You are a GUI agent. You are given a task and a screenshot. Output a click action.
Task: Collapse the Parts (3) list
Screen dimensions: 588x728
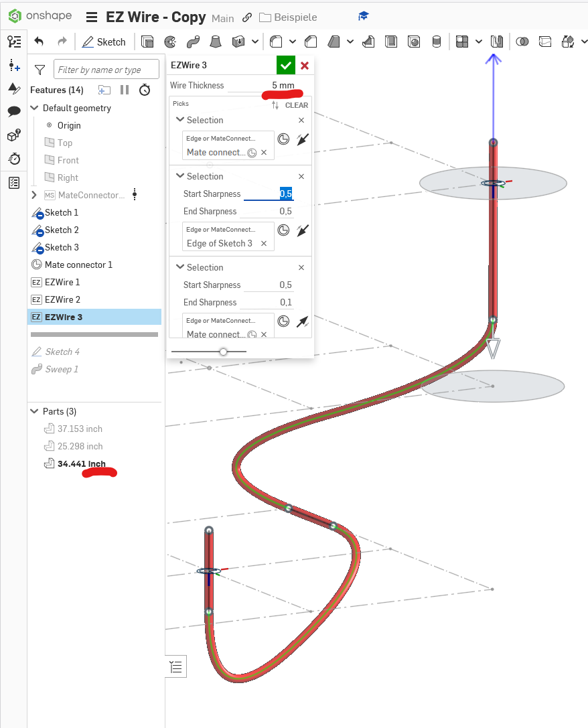(x=34, y=411)
